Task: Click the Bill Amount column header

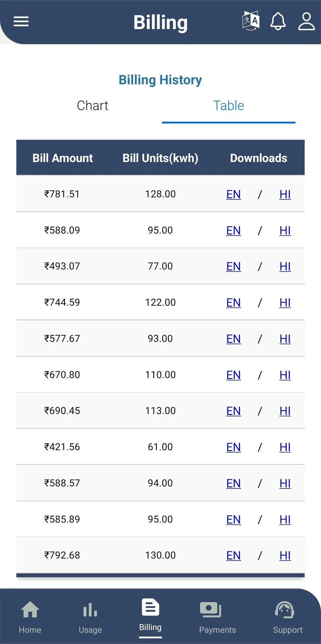Action: point(62,158)
